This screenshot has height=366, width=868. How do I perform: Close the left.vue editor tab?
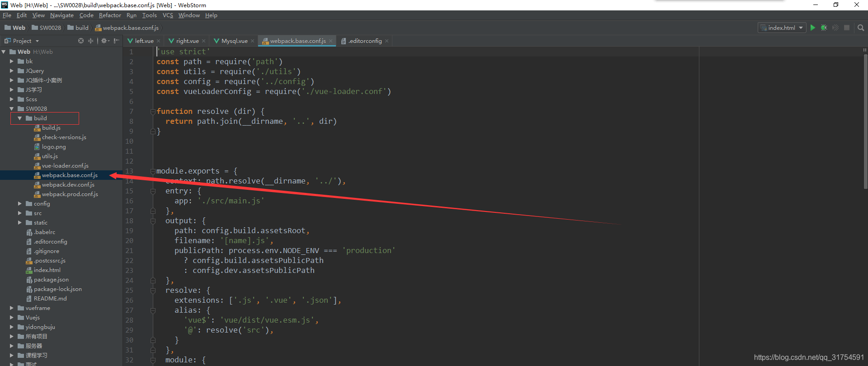[x=158, y=41]
